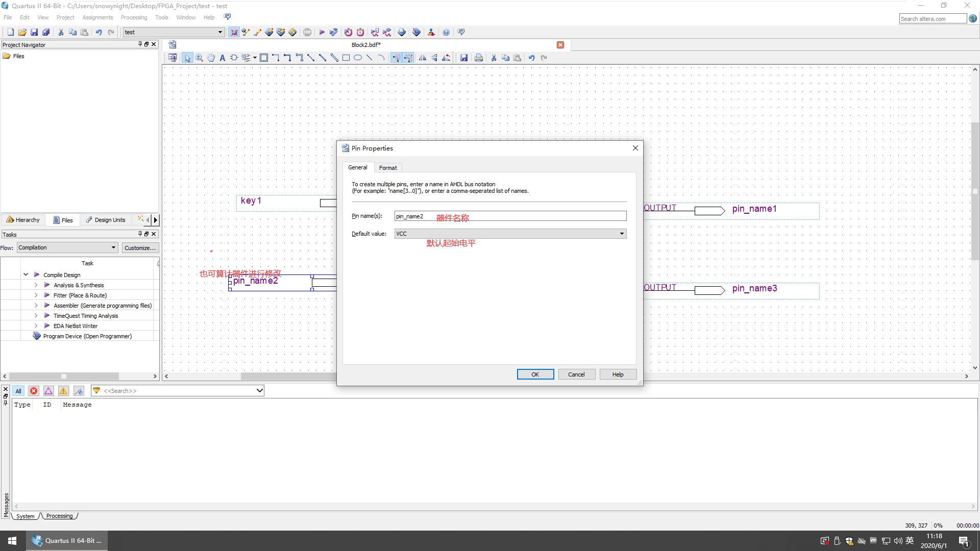Click the OK button to confirm
This screenshot has width=980, height=551.
point(535,374)
